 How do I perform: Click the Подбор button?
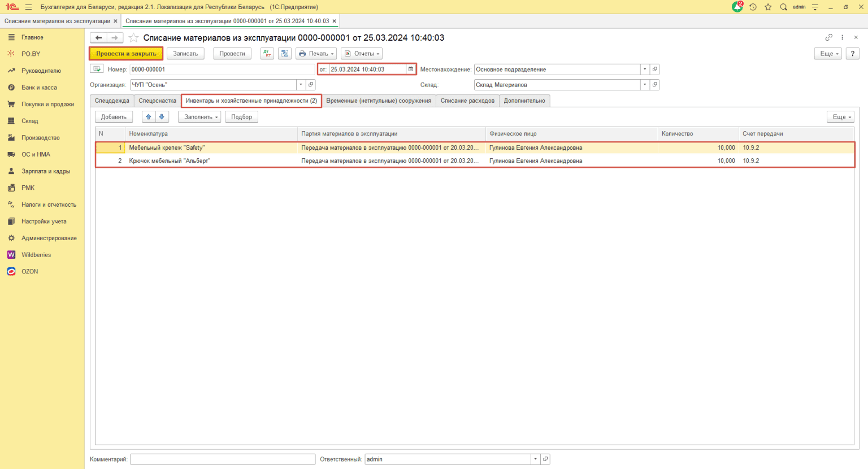[x=241, y=117]
